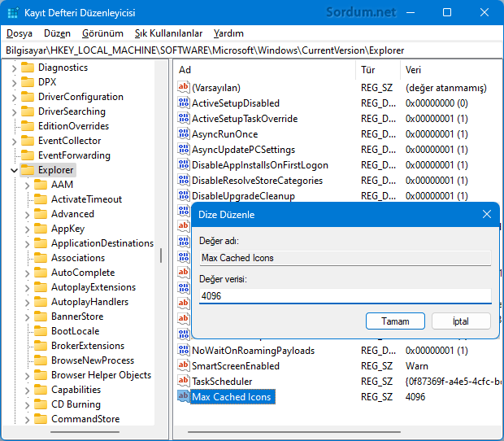
Task: Click the AAM folder icon
Action: point(41,185)
